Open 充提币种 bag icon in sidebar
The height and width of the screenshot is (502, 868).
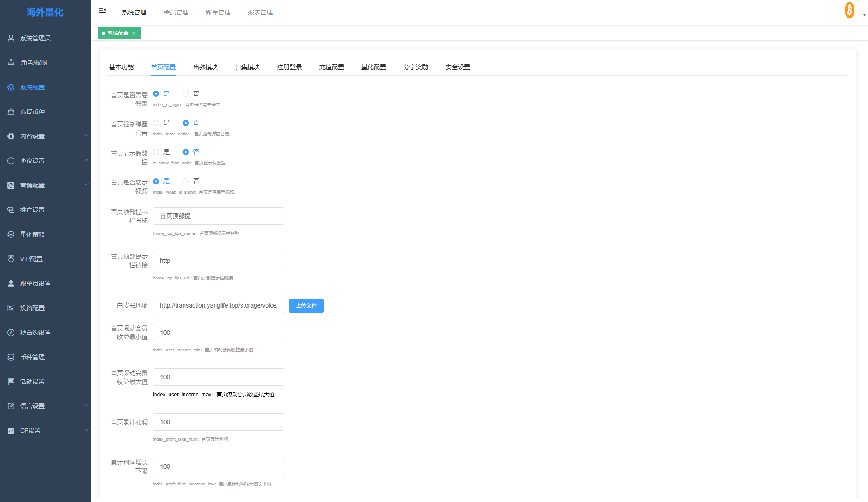11,112
